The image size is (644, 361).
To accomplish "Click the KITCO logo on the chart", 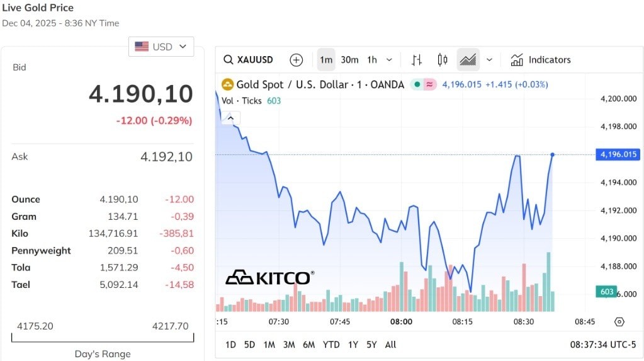I will [269, 277].
